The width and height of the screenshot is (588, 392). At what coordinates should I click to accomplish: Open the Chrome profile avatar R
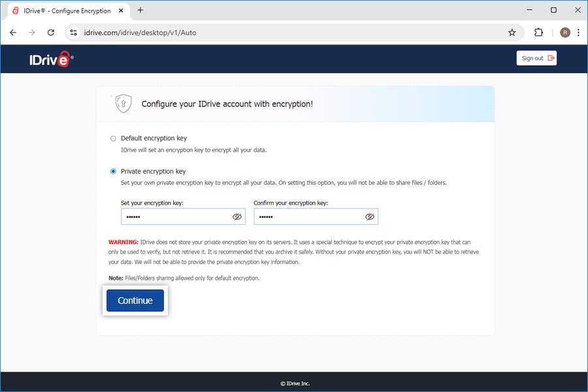click(x=565, y=33)
